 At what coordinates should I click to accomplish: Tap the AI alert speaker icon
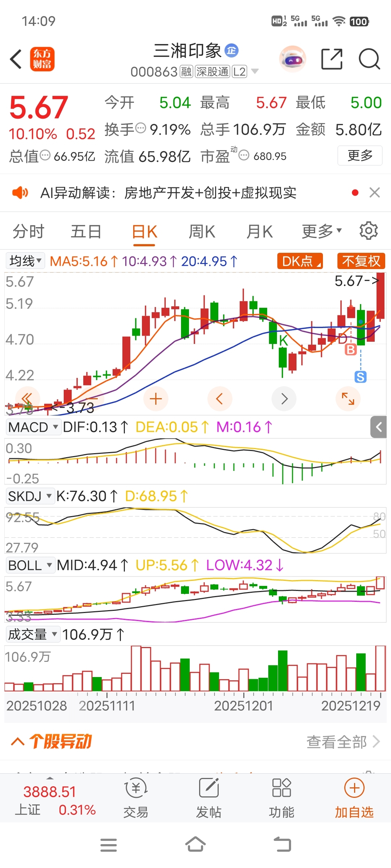20,192
